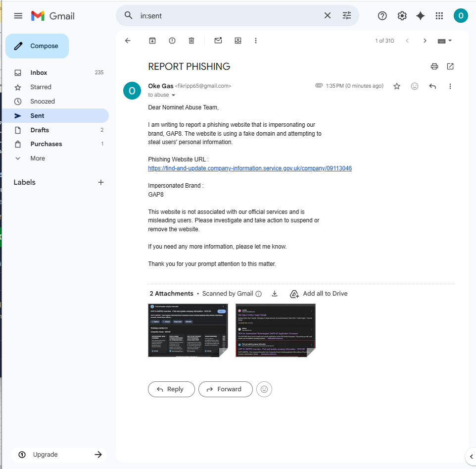Open the Google account avatar
Image resolution: width=476 pixels, height=469 pixels.
[x=461, y=16]
